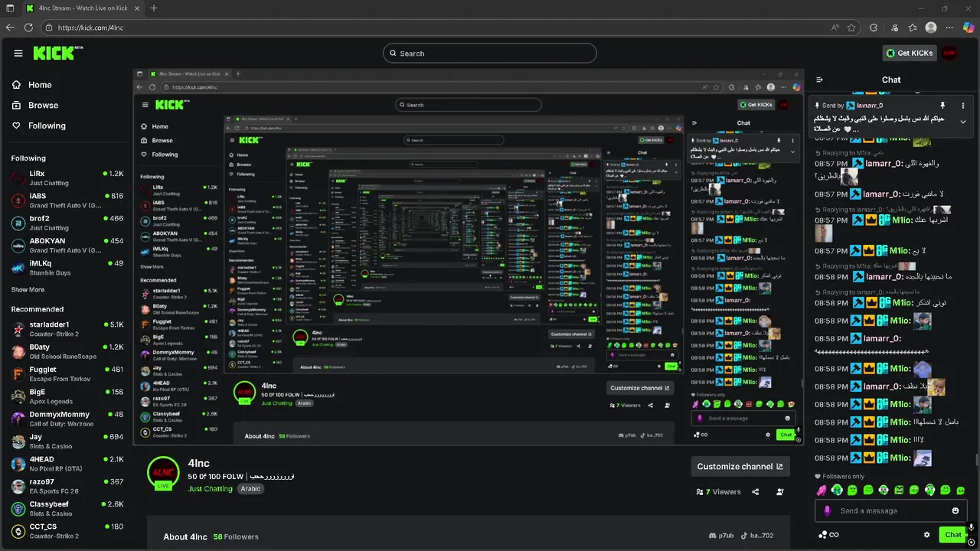Open a new browser tab with plus icon
980x551 pixels.
tap(154, 8)
